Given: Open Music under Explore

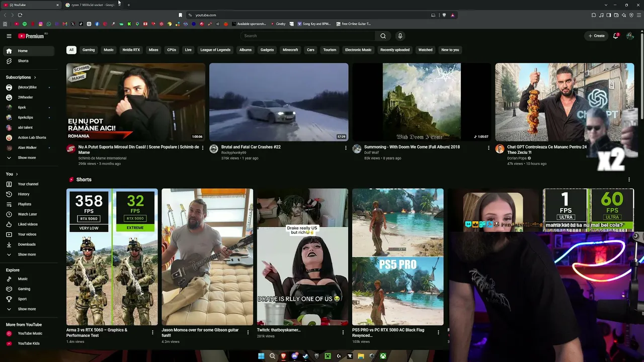Looking at the screenshot, I should [x=28, y=279].
